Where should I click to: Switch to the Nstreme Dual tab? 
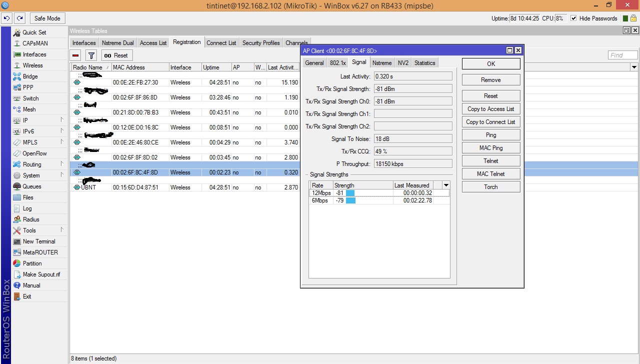coord(118,43)
